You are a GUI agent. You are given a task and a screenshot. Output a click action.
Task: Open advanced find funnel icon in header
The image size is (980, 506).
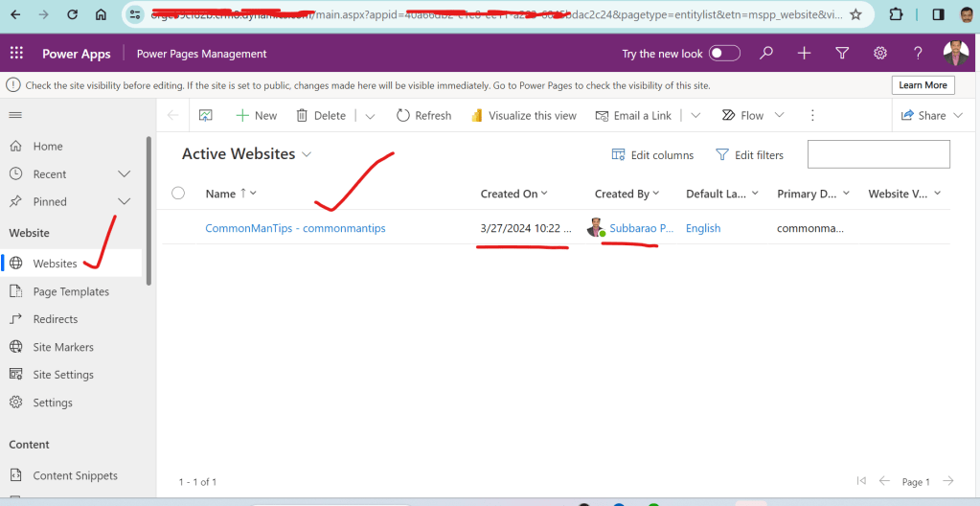click(x=842, y=54)
